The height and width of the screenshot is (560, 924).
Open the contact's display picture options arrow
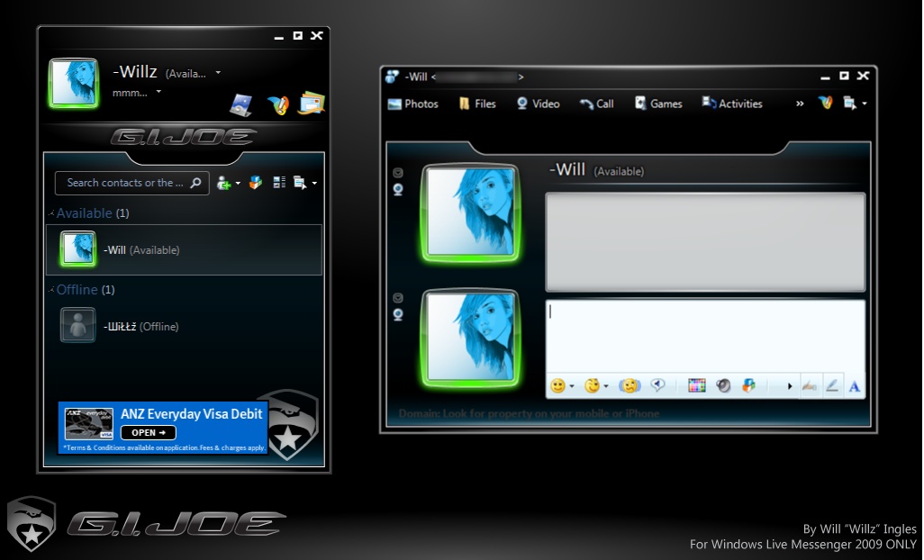point(398,173)
